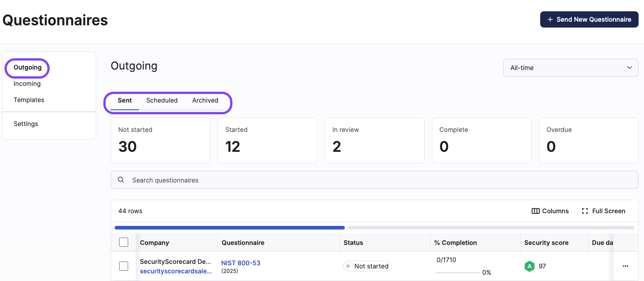Image resolution: width=644 pixels, height=281 pixels.
Task: Click the Search questionnaires field
Action: click(x=374, y=180)
